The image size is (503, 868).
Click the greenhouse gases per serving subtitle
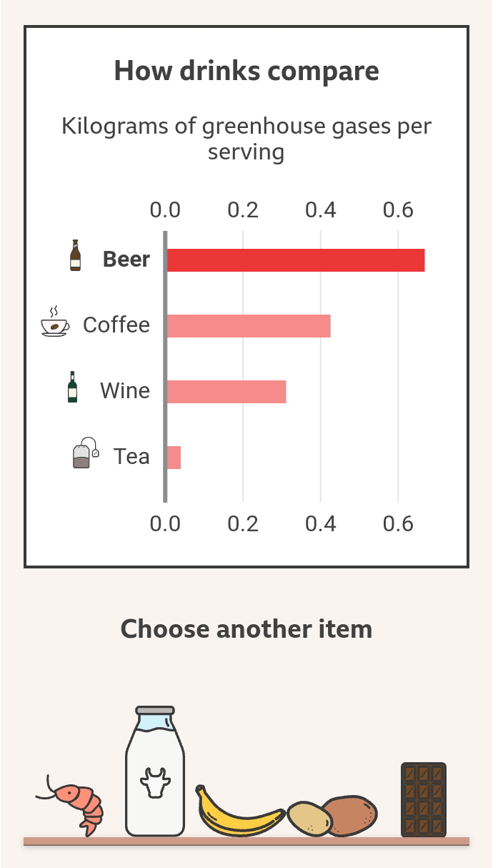(246, 139)
